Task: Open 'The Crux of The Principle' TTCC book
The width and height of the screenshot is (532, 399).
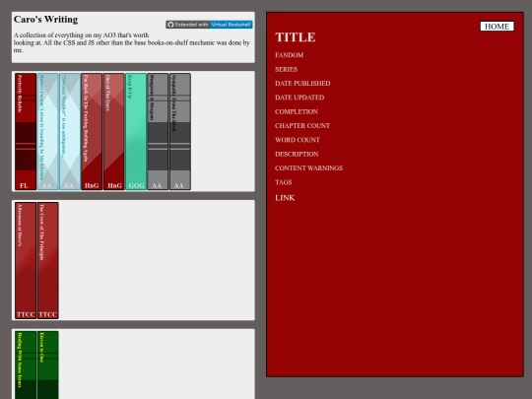Action: coord(47,260)
